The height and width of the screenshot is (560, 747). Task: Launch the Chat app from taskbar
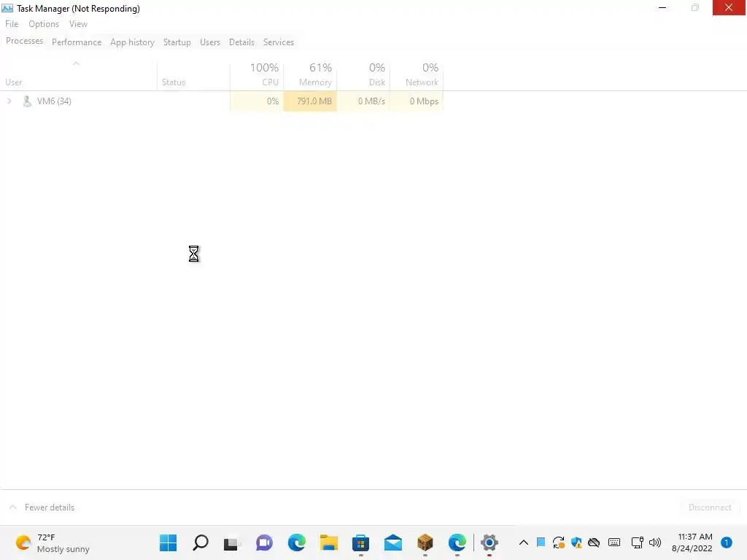click(x=264, y=542)
